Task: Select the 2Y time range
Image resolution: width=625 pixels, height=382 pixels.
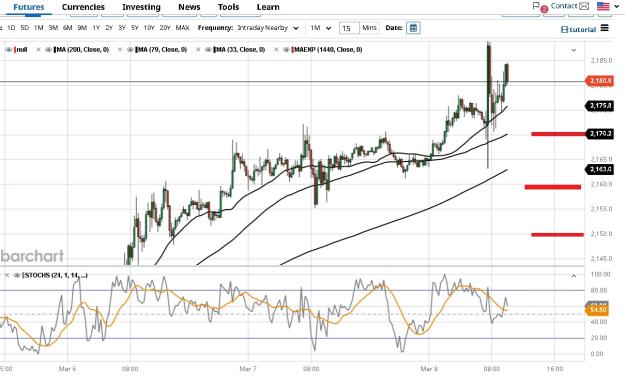Action: (109, 28)
